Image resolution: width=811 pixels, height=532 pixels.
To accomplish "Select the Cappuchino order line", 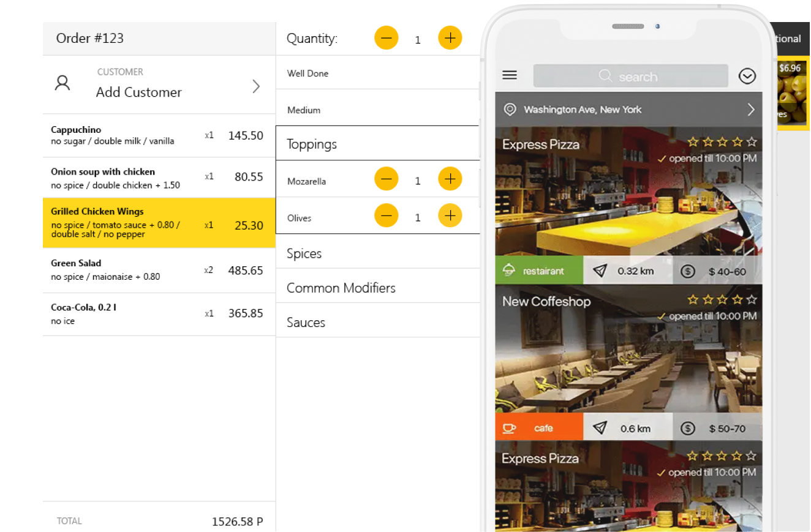I will [159, 135].
